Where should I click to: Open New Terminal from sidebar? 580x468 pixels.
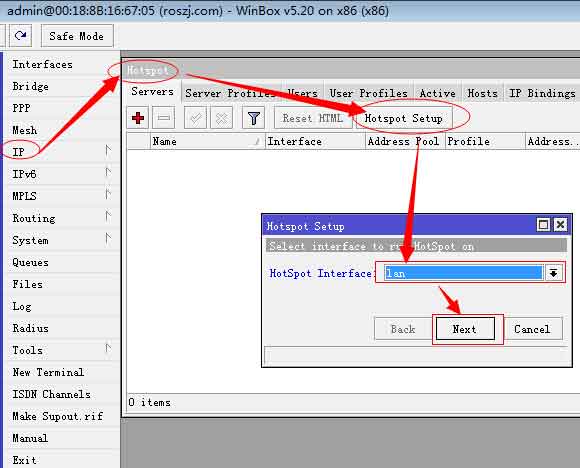click(x=48, y=372)
